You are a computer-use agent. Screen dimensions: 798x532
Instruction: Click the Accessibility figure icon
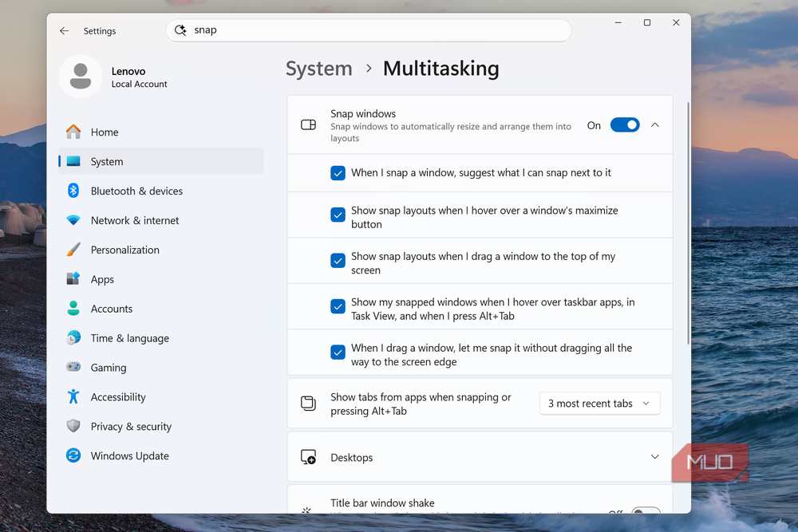73,396
